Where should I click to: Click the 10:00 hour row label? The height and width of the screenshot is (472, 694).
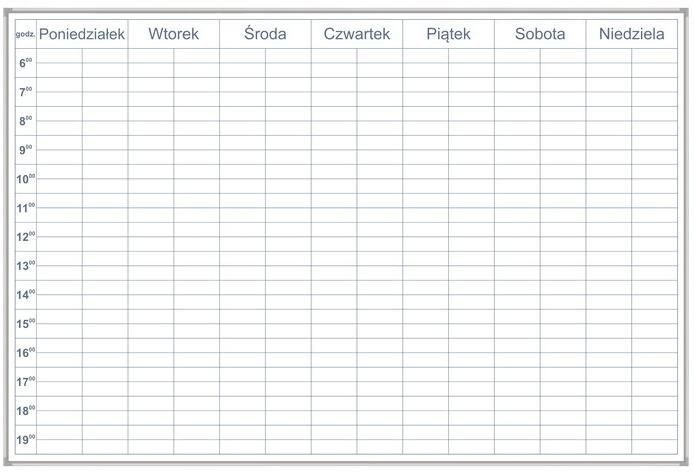(26, 179)
